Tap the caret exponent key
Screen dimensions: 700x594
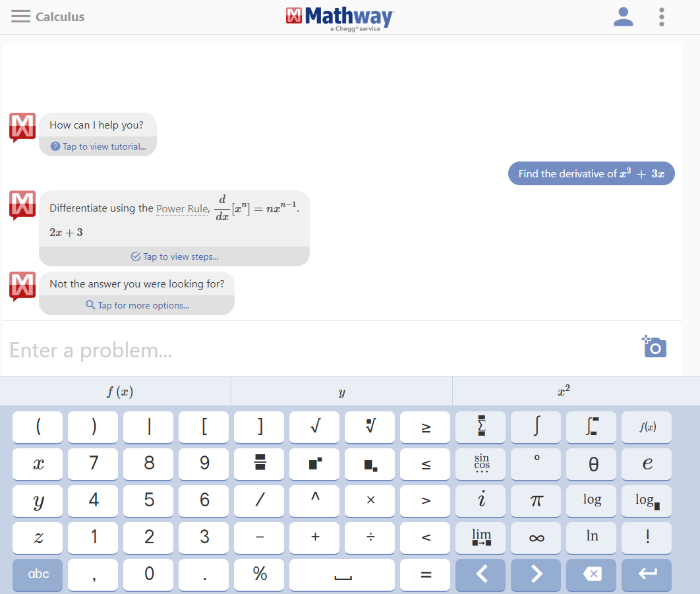pyautogui.click(x=314, y=500)
